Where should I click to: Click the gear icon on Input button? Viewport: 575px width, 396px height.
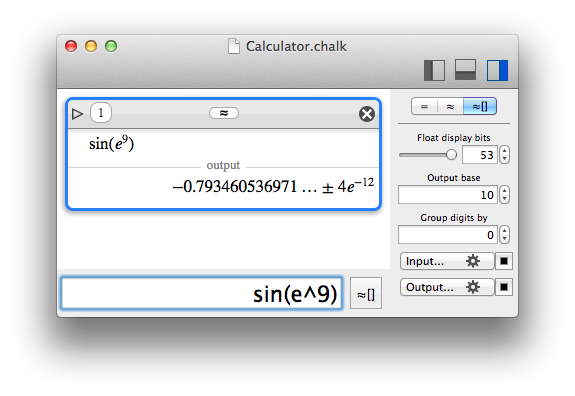tap(473, 261)
